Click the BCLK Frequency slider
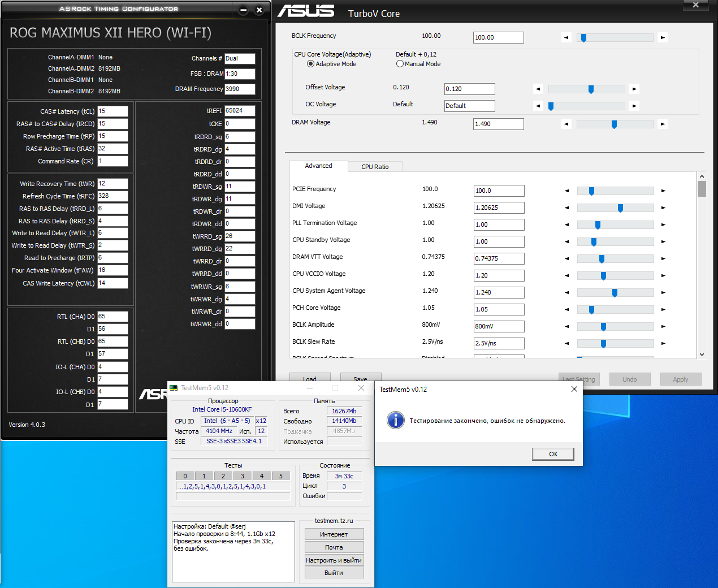 click(x=615, y=38)
